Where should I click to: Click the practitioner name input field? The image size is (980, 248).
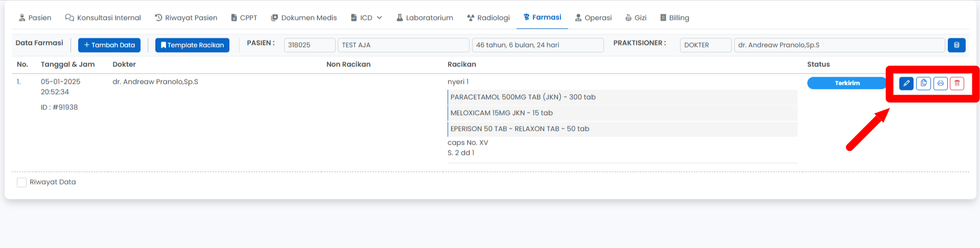tap(839, 45)
